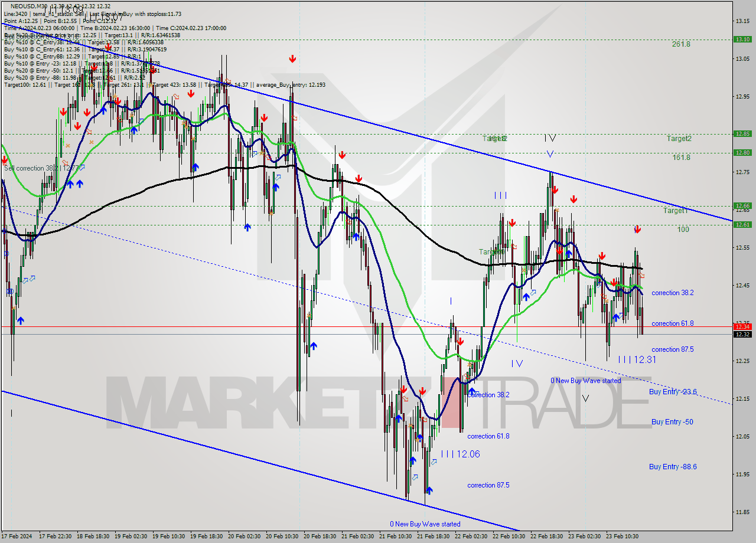Click the 12.75 price axis label

[742, 172]
